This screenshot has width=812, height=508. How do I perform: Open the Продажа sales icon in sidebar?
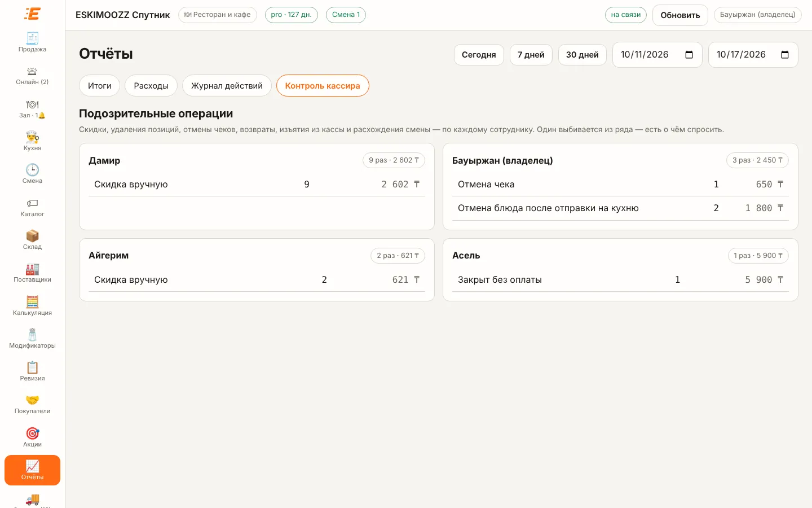(32, 38)
